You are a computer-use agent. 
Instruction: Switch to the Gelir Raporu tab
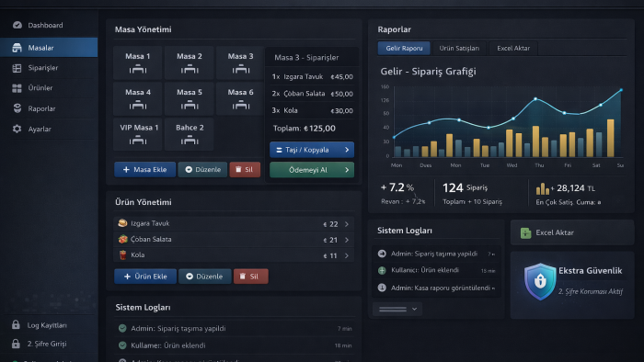404,48
